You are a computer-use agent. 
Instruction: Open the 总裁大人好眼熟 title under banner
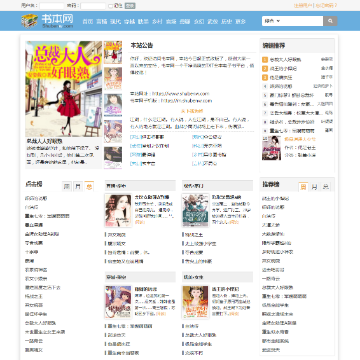click(44, 141)
